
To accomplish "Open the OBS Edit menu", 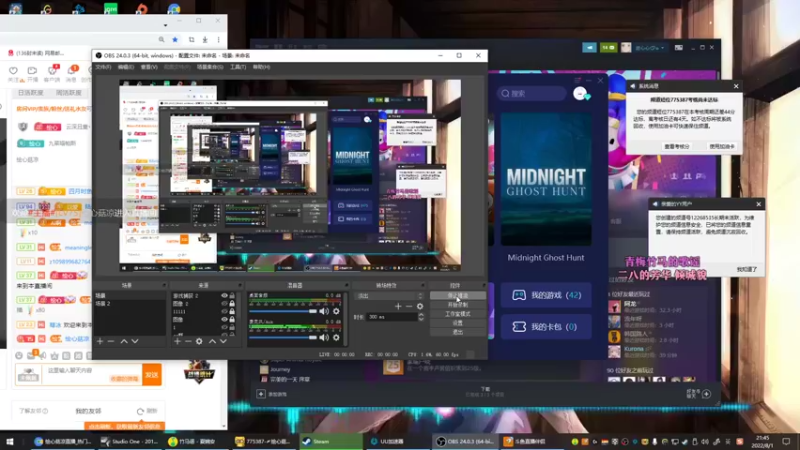I will (126, 67).
